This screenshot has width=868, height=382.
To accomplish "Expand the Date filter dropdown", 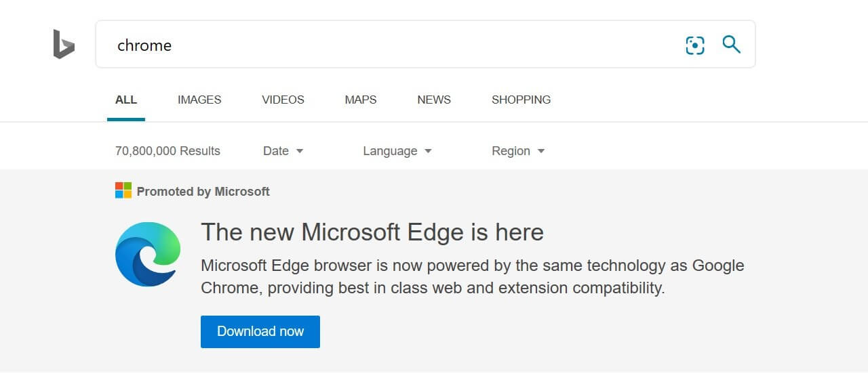I will (283, 151).
